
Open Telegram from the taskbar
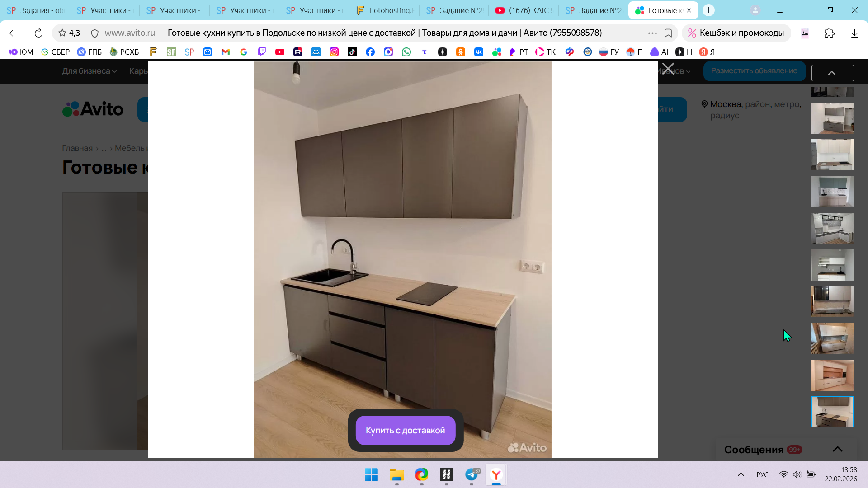(472, 474)
